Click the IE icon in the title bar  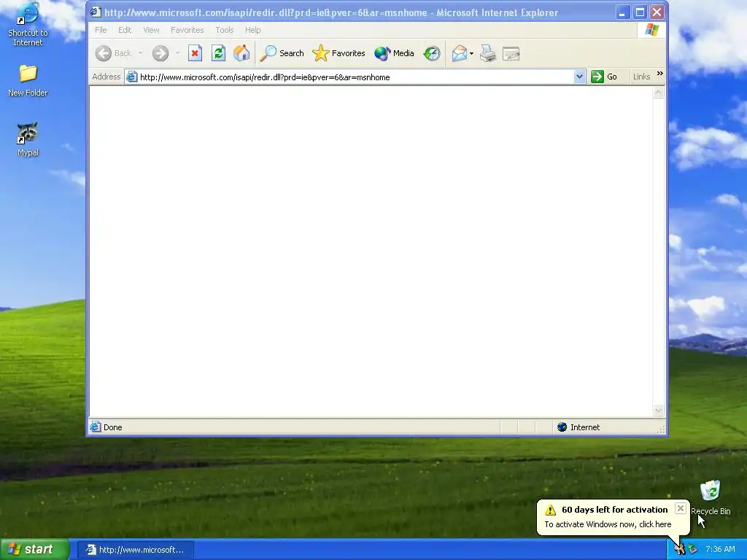[x=96, y=12]
